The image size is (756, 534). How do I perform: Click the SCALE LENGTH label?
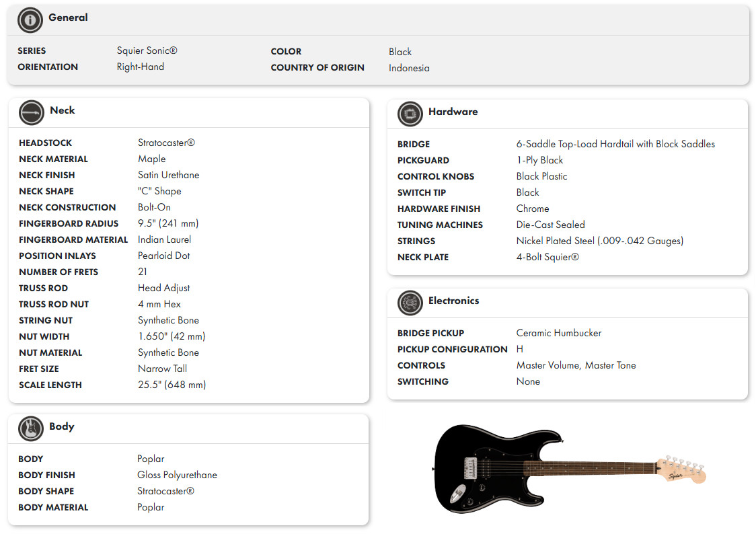(x=50, y=385)
